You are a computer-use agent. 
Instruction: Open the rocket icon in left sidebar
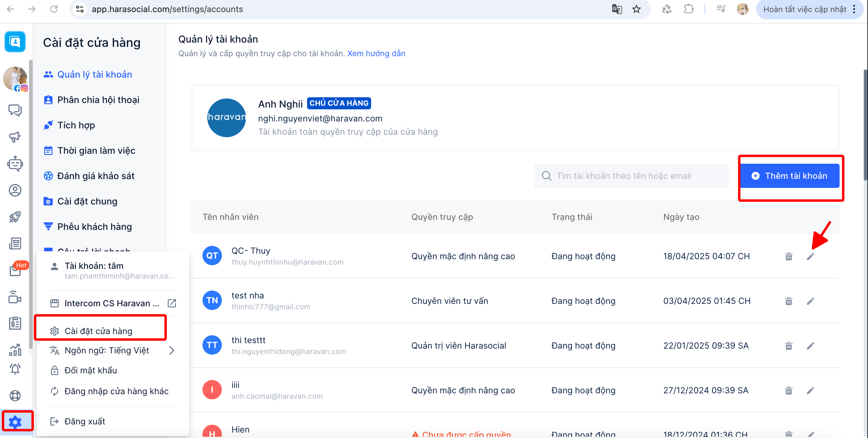point(15,217)
